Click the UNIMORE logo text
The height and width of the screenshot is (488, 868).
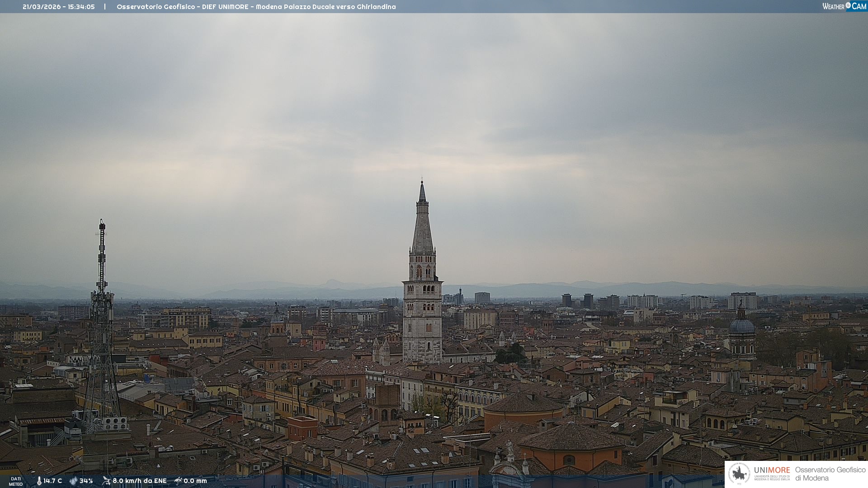coord(772,470)
